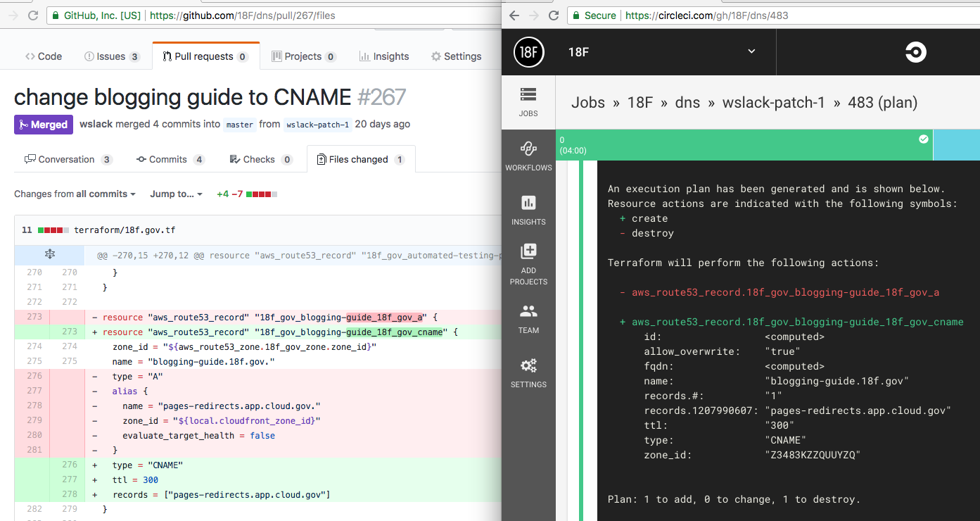
Task: Open Workflows in the CircleCI sidebar
Action: pos(528,149)
